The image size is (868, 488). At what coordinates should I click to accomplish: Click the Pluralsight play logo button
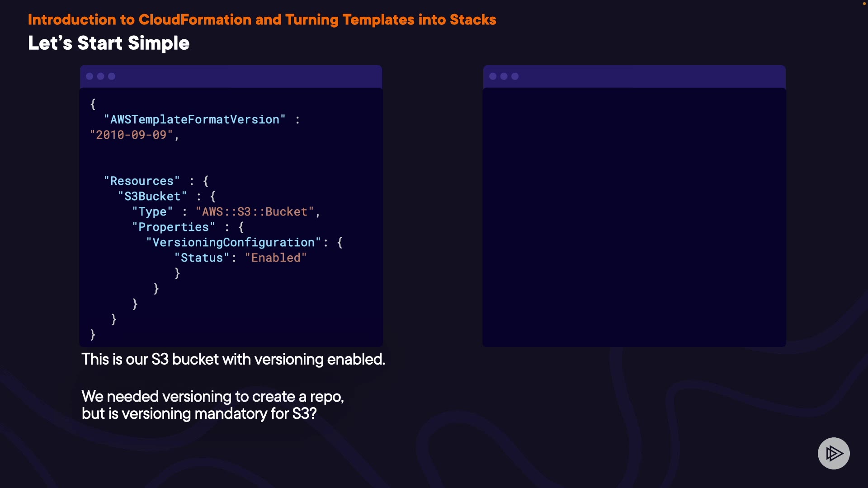[834, 453]
